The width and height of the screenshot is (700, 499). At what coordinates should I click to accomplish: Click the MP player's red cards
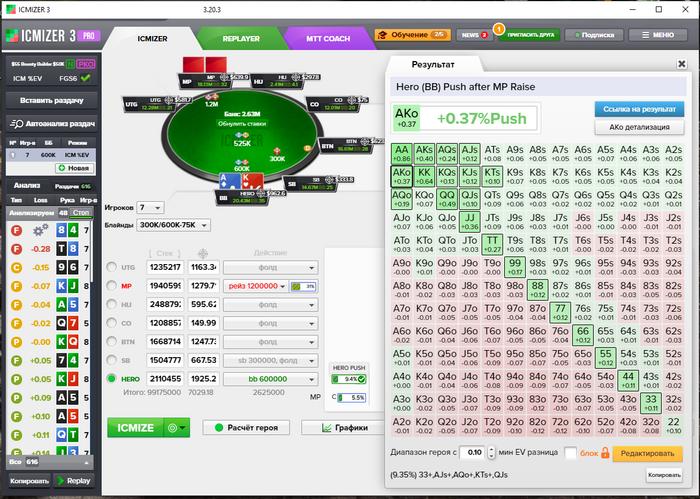[x=204, y=64]
